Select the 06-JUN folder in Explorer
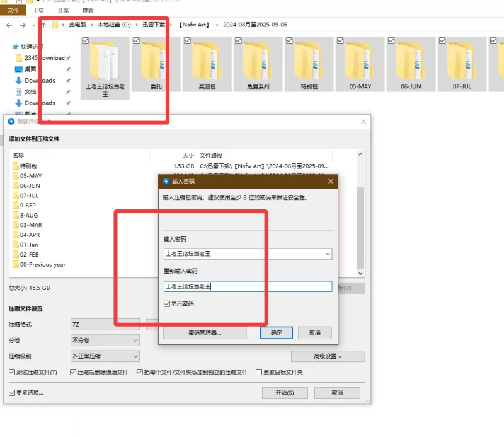Image resolution: width=504 pixels, height=437 pixels. click(x=411, y=64)
